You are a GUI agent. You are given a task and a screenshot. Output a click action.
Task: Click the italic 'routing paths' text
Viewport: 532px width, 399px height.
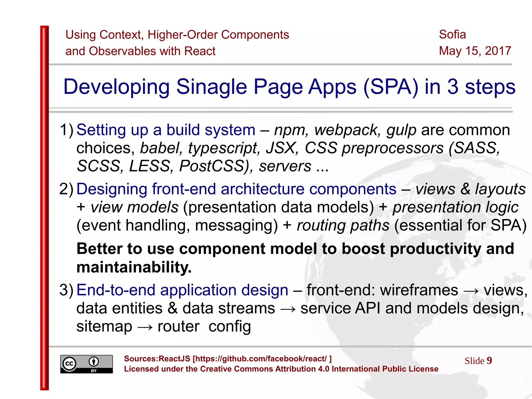pos(343,225)
